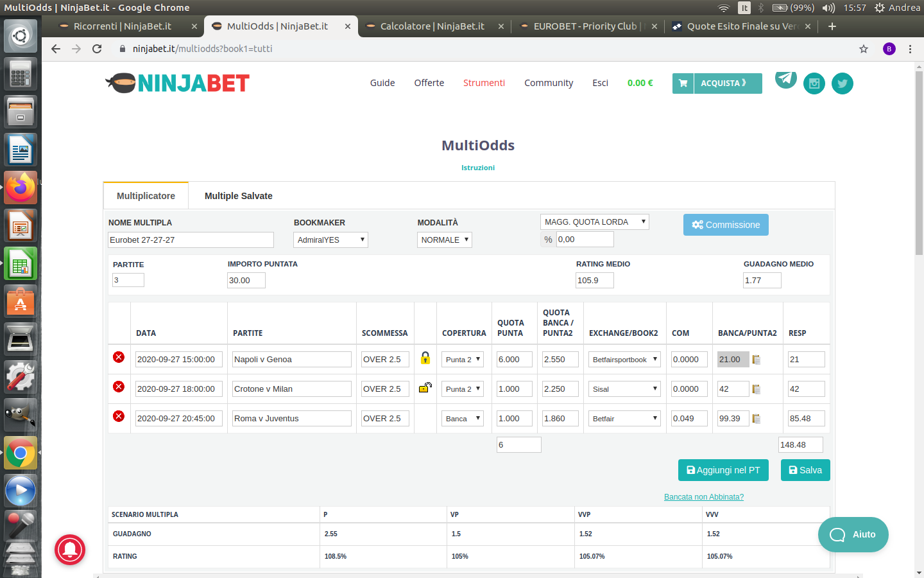
Task: Open Sisal exchange dropdown
Action: [624, 389]
